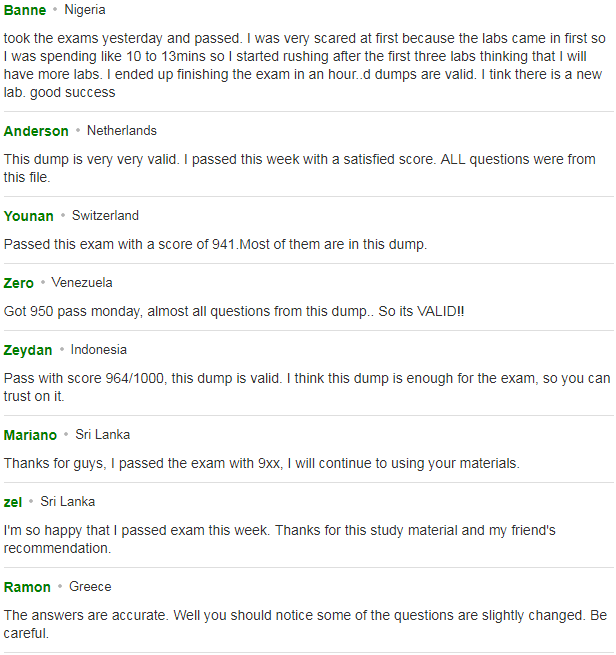Click Zero's comment mentioning 950 pass
Viewport: 616px width, 655px height.
tap(234, 312)
